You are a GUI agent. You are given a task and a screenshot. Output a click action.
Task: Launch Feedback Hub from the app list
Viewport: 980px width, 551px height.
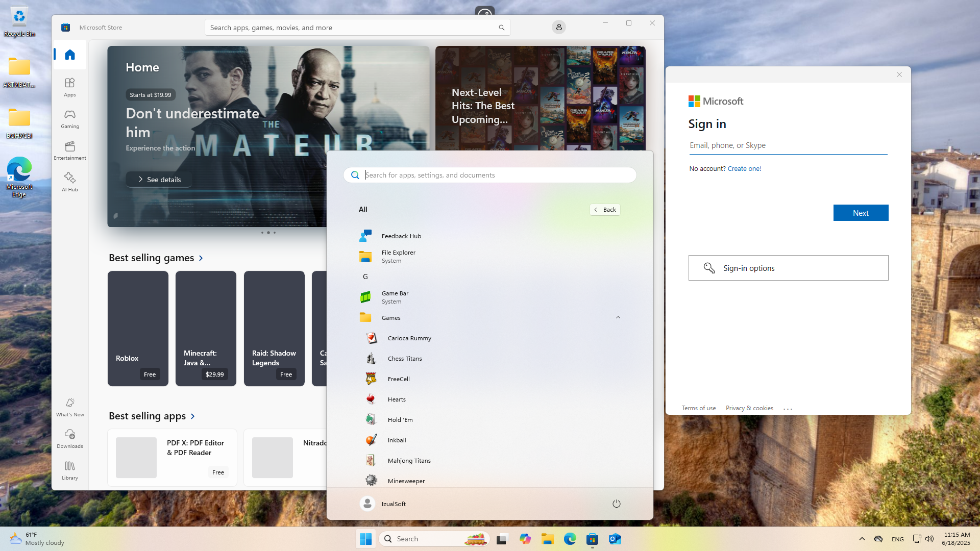pyautogui.click(x=489, y=236)
